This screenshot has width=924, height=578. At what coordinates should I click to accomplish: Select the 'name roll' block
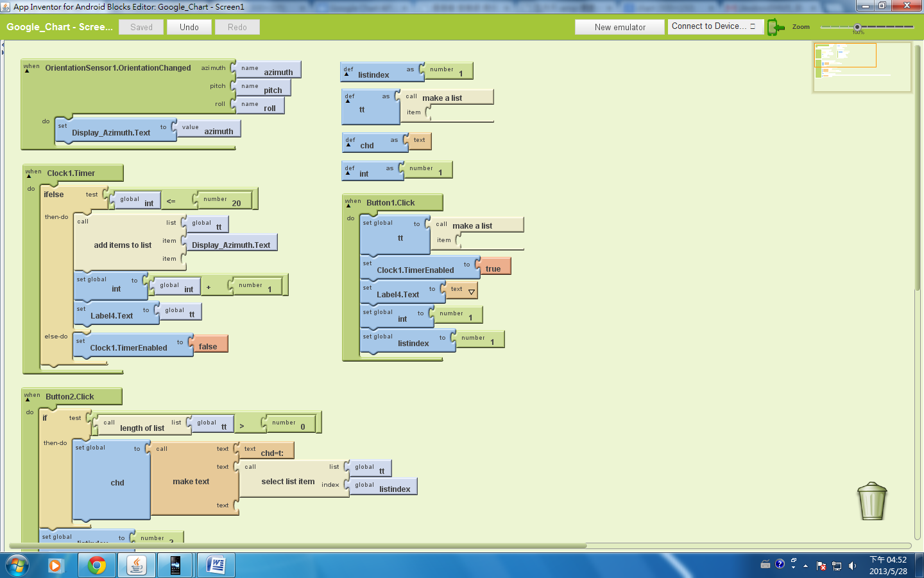point(257,106)
